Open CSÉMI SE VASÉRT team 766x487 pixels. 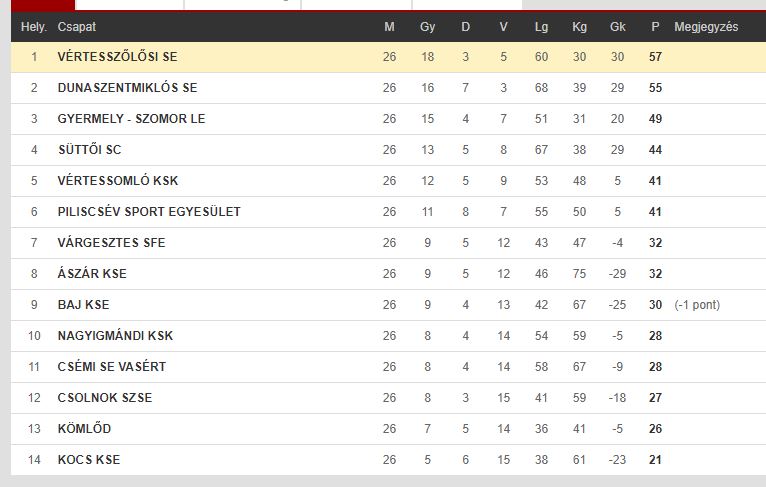(112, 367)
